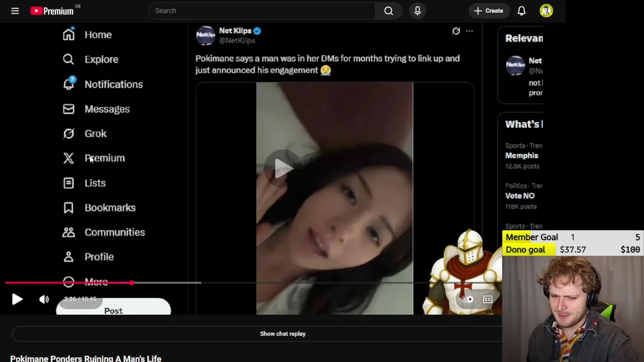644x362 pixels.
Task: Open YouTube notifications bell
Action: [x=521, y=11]
